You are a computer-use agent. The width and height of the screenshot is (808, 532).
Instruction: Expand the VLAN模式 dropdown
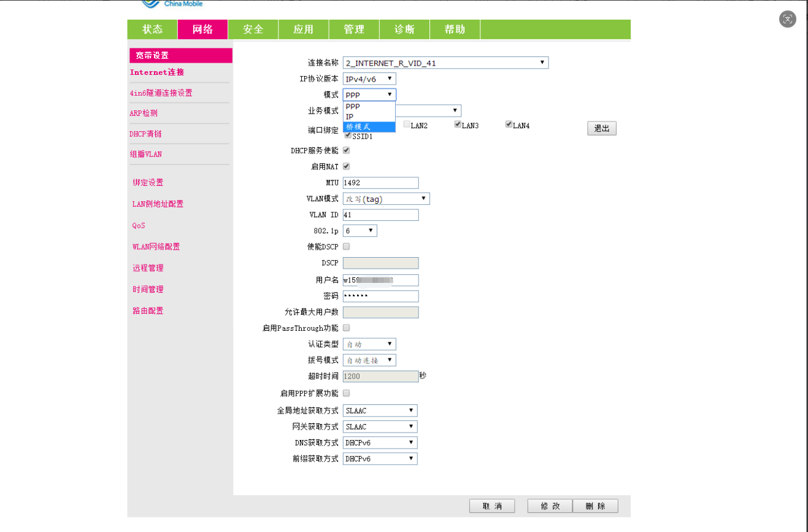point(386,199)
